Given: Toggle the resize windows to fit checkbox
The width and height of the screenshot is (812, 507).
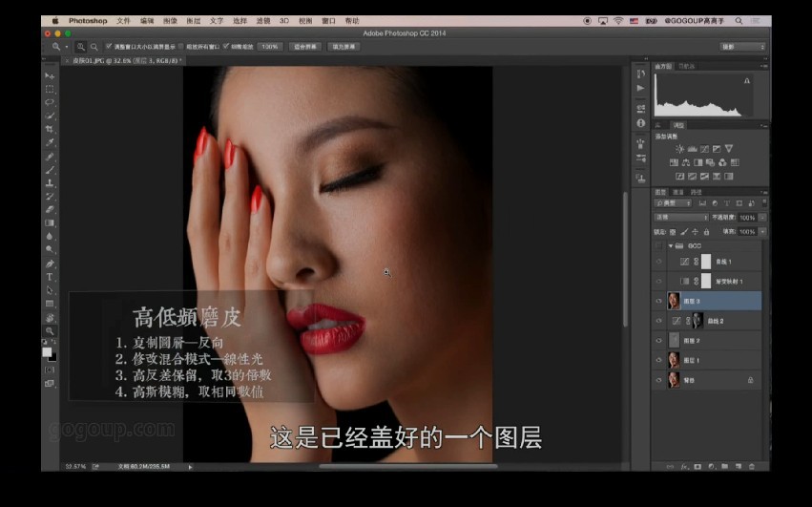Looking at the screenshot, I should 109,47.
